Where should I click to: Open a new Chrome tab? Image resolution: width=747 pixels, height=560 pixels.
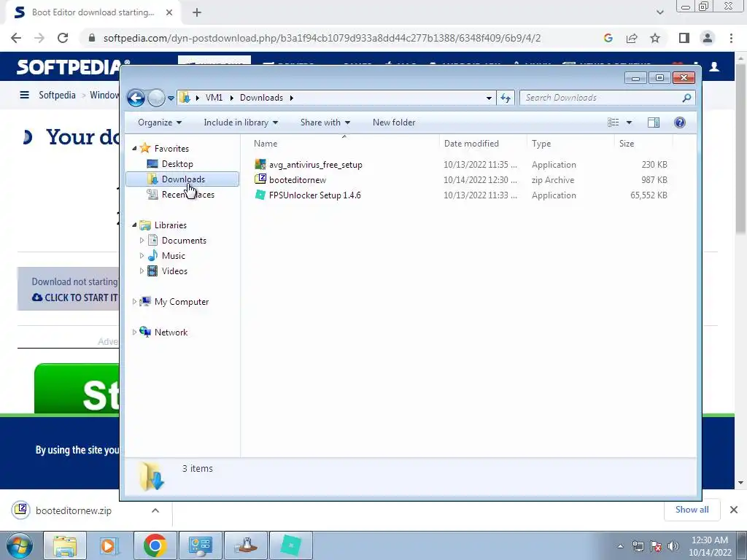point(197,12)
